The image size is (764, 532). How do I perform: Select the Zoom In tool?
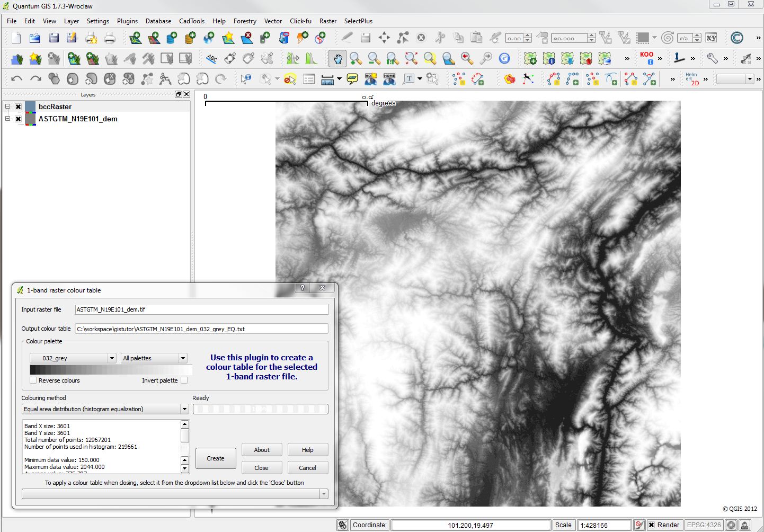356,58
